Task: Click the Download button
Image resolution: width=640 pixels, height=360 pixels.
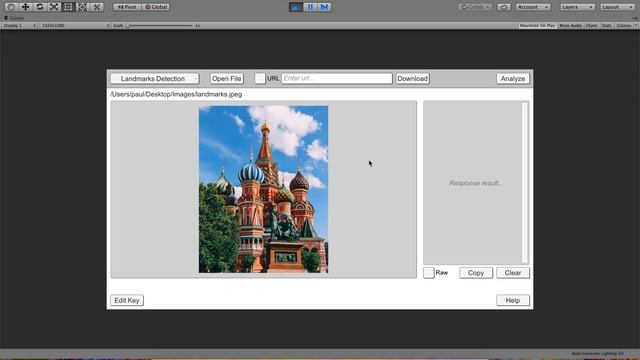Action: (x=412, y=78)
